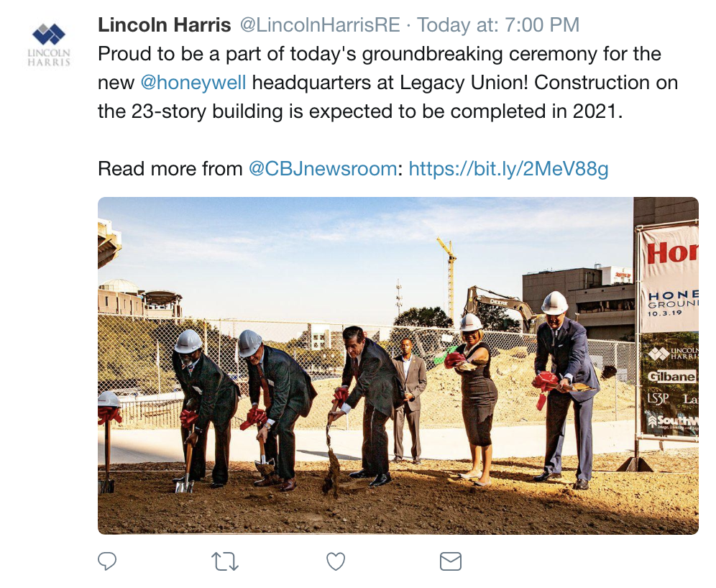716x588 pixels.
Task: Click the Lincoln Harris display name
Action: tap(164, 25)
